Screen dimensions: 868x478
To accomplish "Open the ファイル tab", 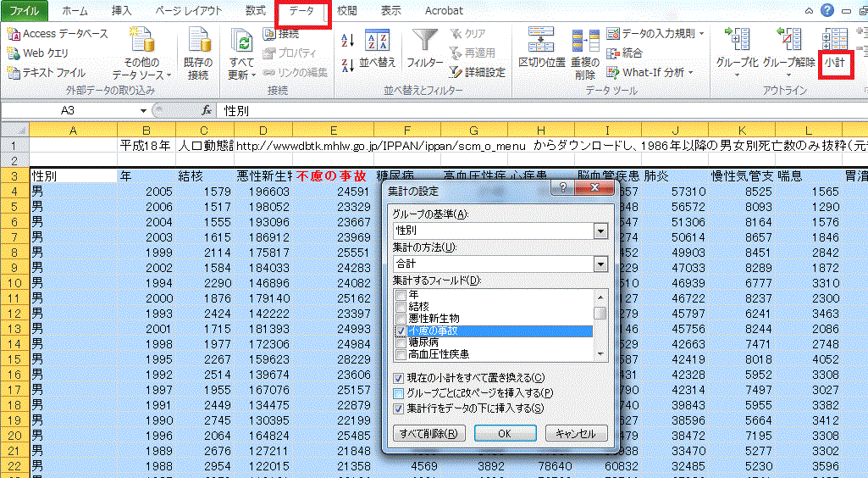I will pyautogui.click(x=24, y=11).
